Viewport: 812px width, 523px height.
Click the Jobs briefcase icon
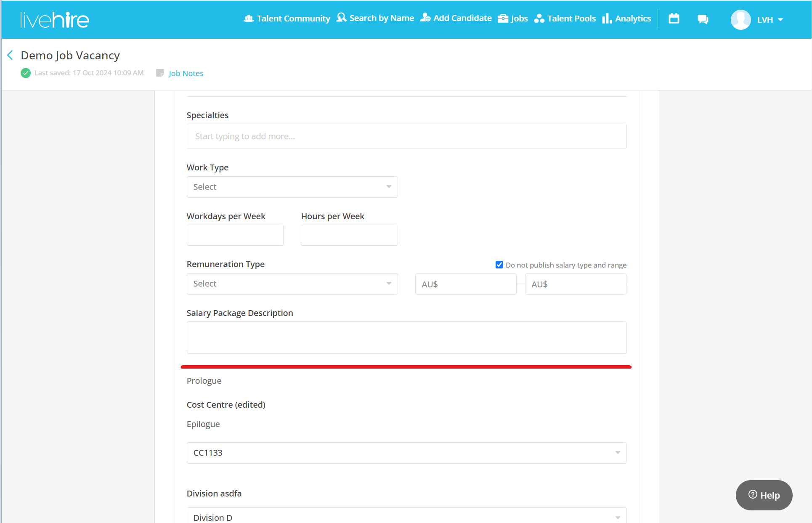tap(503, 18)
